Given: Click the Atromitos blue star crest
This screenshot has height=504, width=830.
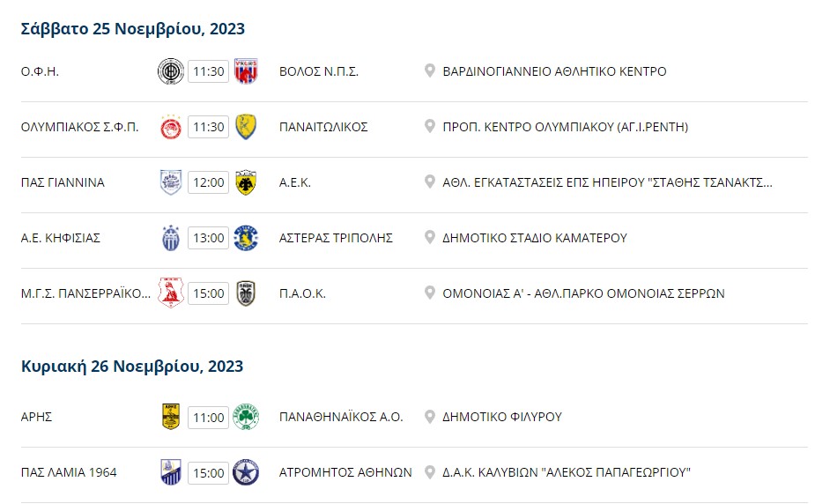Looking at the screenshot, I should pos(246,472).
